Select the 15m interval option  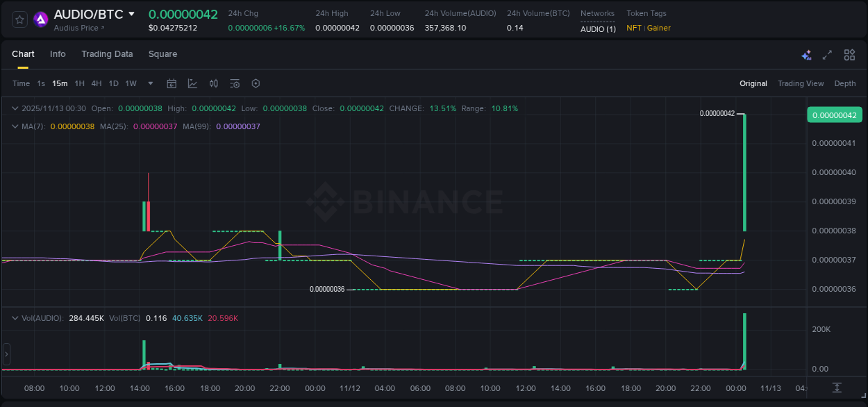tap(60, 83)
